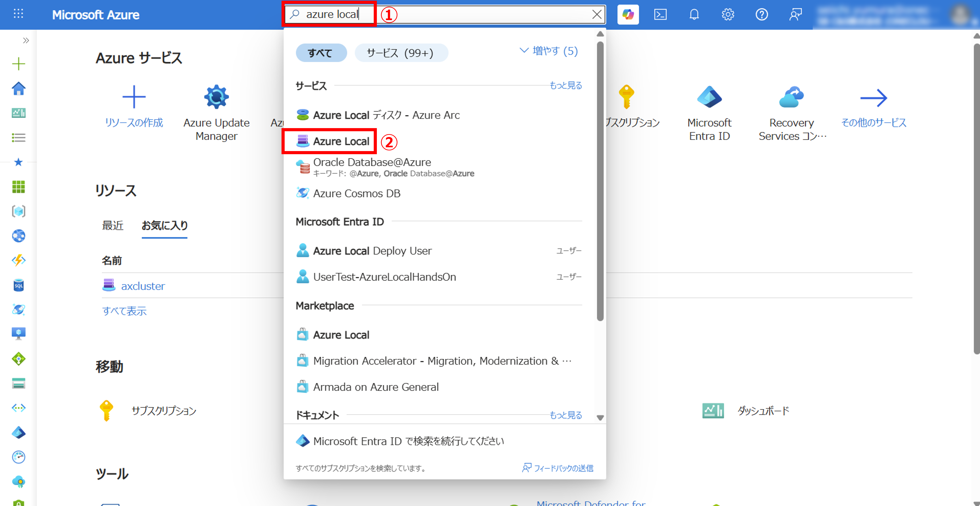Click リソースの作成 in Azure services

point(134,107)
